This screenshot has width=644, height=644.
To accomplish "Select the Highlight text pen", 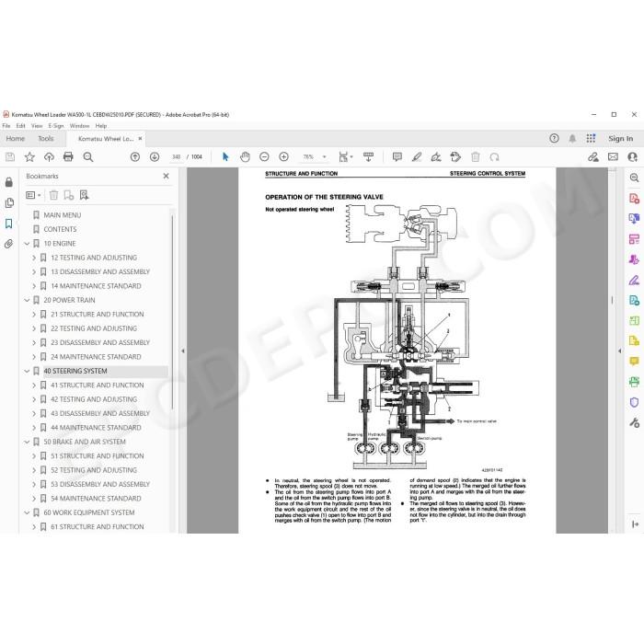I will click(417, 157).
